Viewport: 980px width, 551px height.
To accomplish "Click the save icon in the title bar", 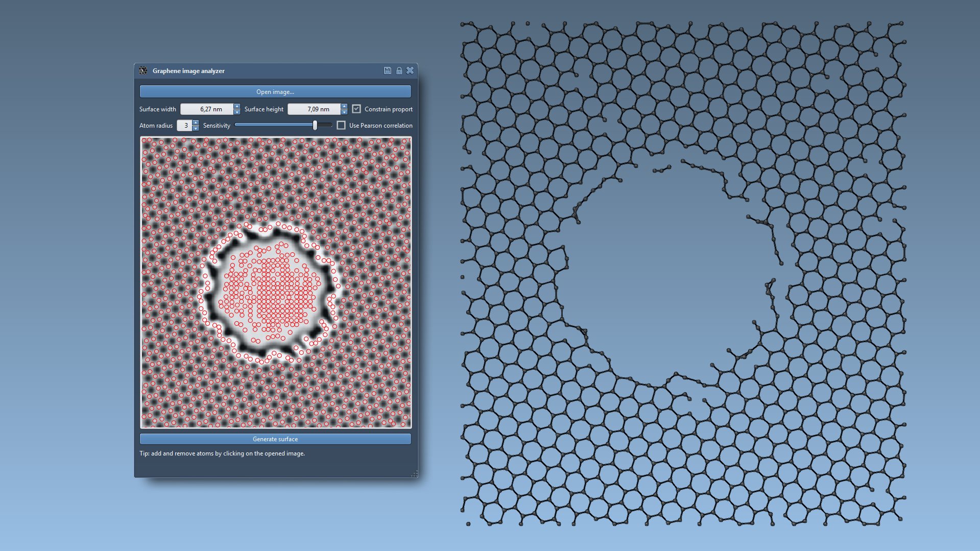I will tap(387, 70).
